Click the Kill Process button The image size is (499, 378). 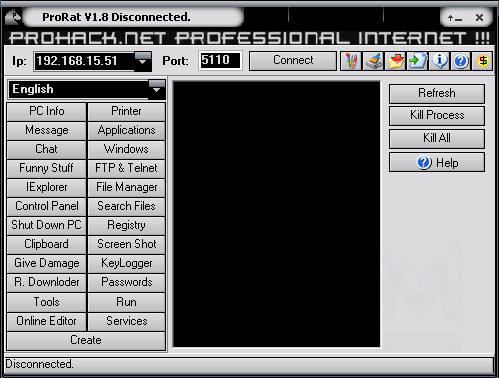(437, 115)
